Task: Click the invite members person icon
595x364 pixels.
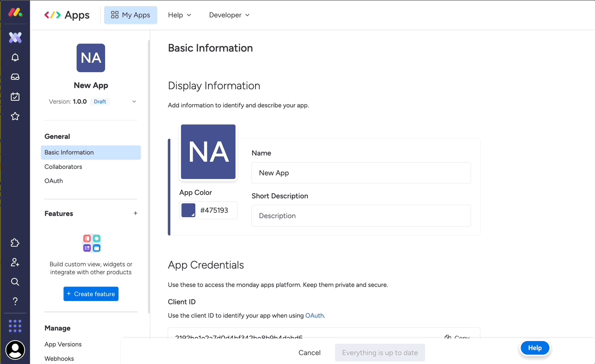Action: click(15, 262)
